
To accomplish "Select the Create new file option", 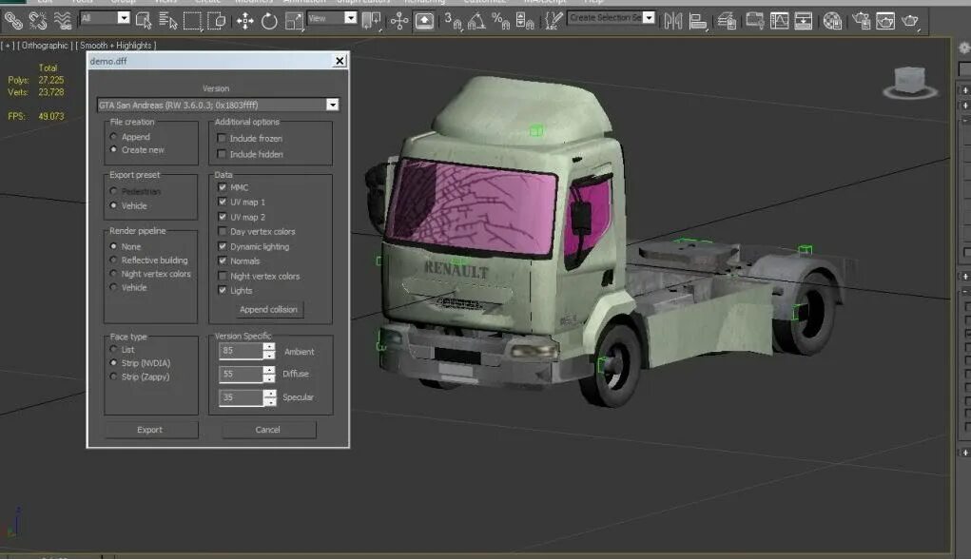I will coord(138,150).
